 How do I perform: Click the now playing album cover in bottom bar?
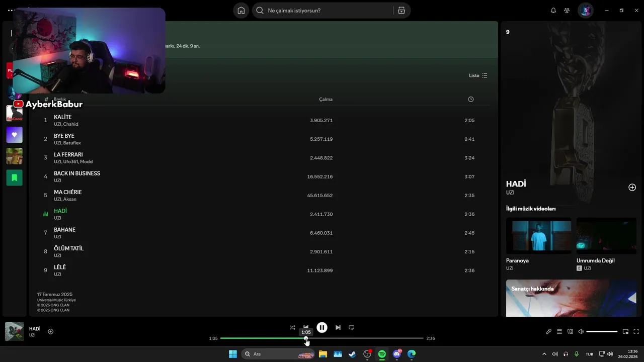click(x=14, y=331)
